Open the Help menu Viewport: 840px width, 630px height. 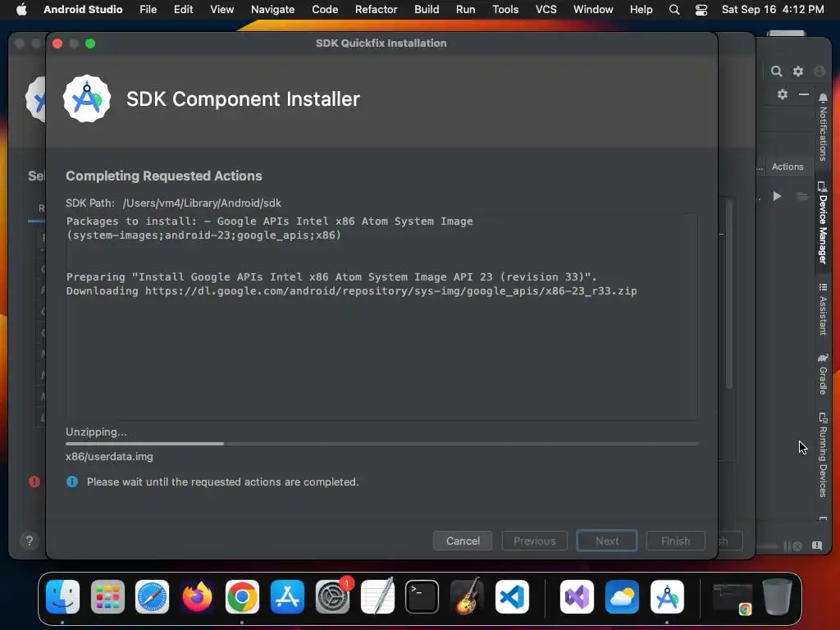641,10
